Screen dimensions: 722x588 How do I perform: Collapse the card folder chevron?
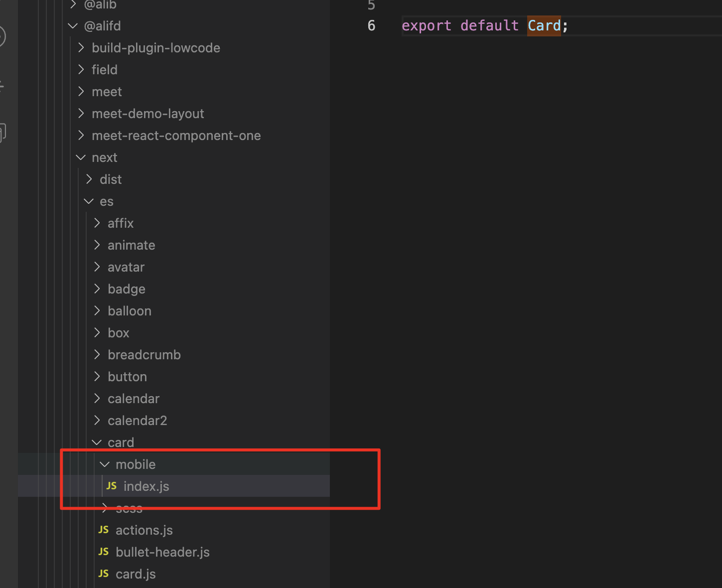97,442
